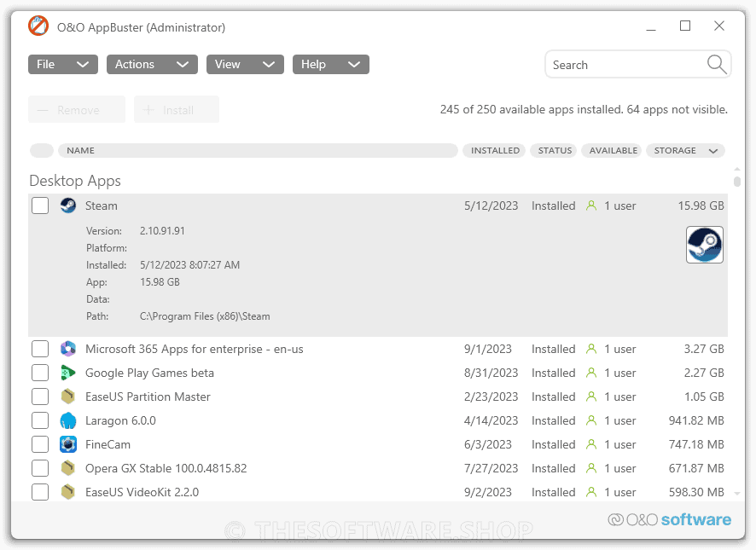Click the O&O software logo

[669, 519]
